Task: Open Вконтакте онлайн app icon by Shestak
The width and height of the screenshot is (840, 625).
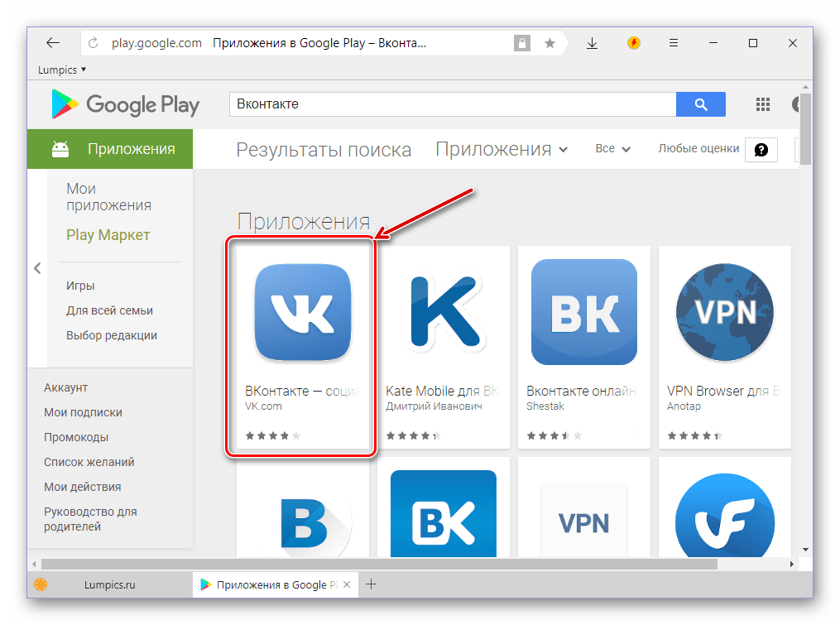Action: [x=584, y=312]
